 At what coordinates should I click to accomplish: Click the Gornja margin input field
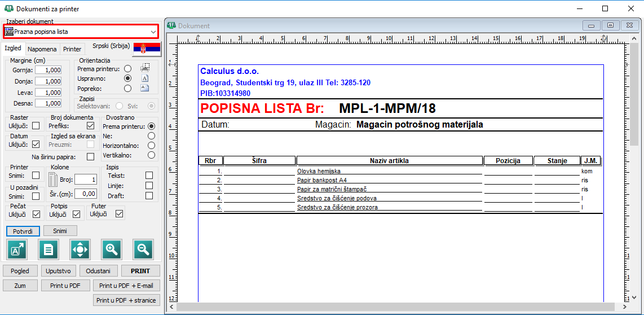click(48, 70)
